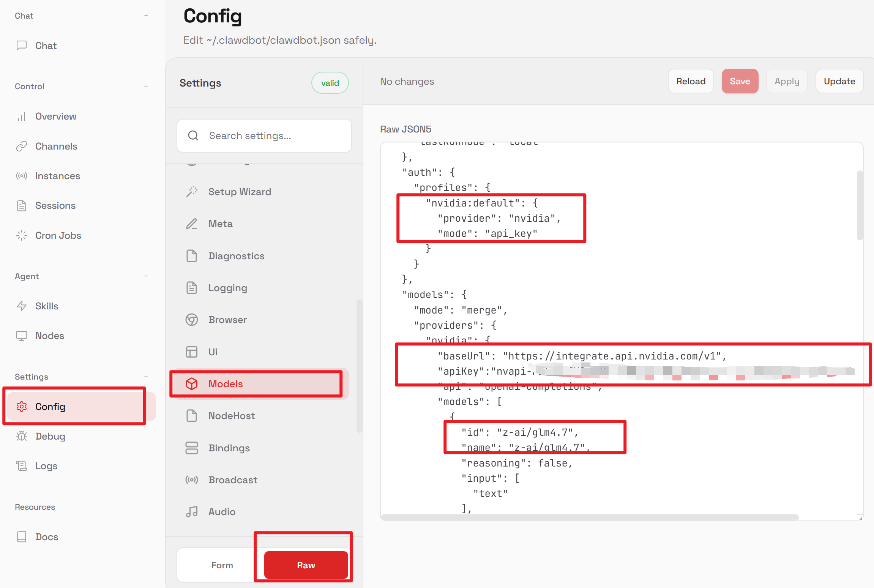Click the Meta pencil icon

pyautogui.click(x=192, y=224)
